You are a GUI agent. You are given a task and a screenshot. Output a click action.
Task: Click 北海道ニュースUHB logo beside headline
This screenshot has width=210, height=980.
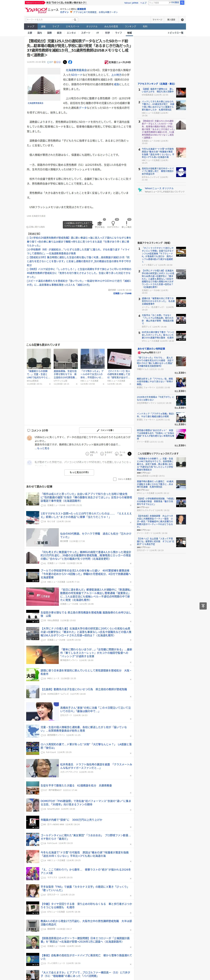click(117, 62)
